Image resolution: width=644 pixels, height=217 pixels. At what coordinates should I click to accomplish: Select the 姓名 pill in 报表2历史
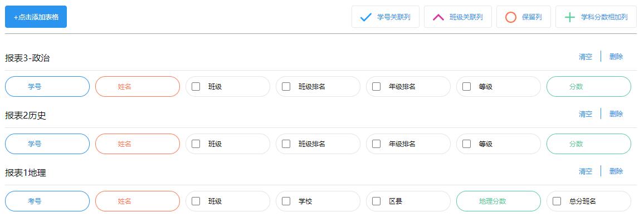click(138, 144)
